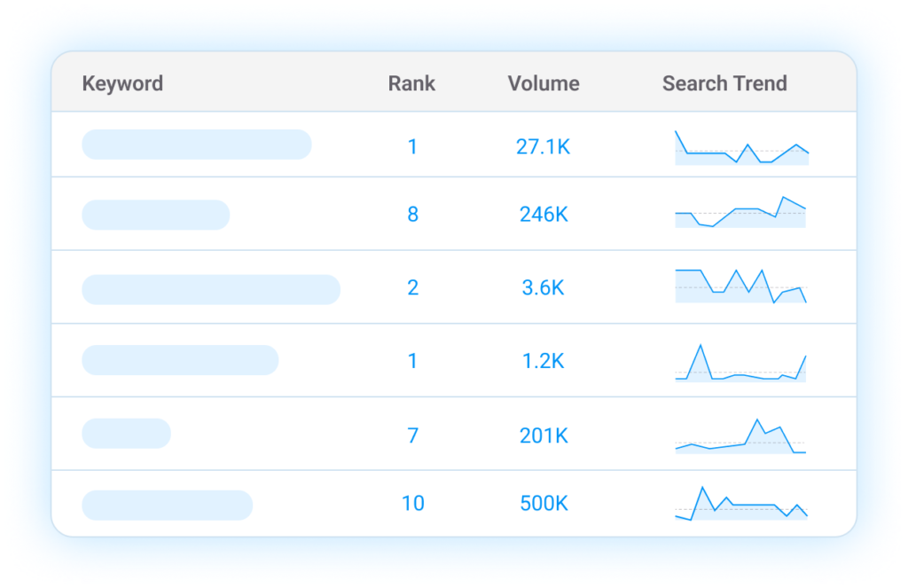Click the Search Trend column header
Image resolution: width=908 pixels, height=588 pixels.
(x=724, y=83)
